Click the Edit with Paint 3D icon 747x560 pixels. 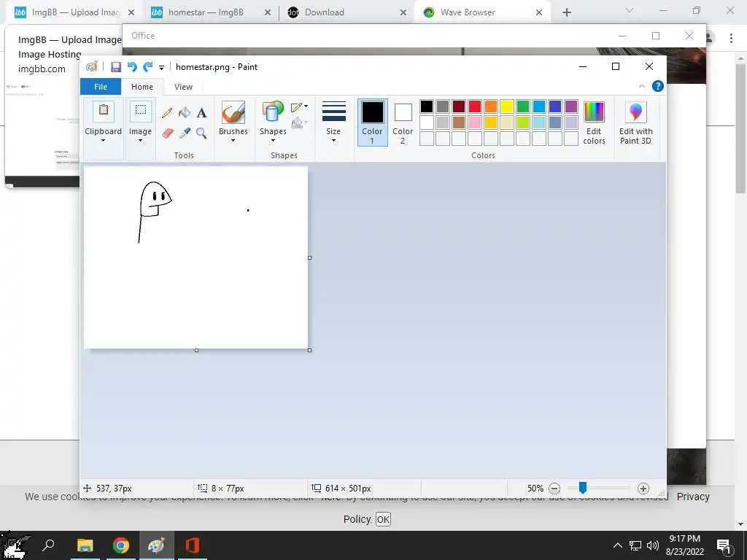click(x=635, y=112)
